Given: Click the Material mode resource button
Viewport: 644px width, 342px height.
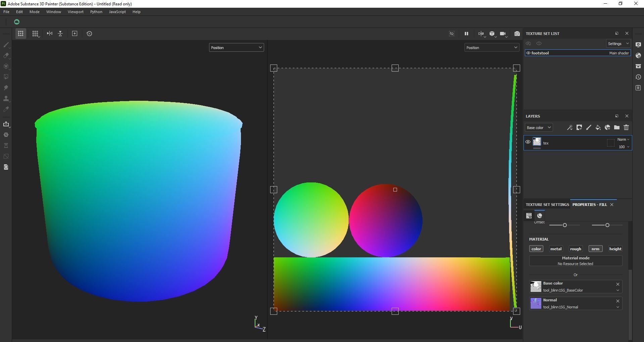Looking at the screenshot, I should click(x=576, y=261).
